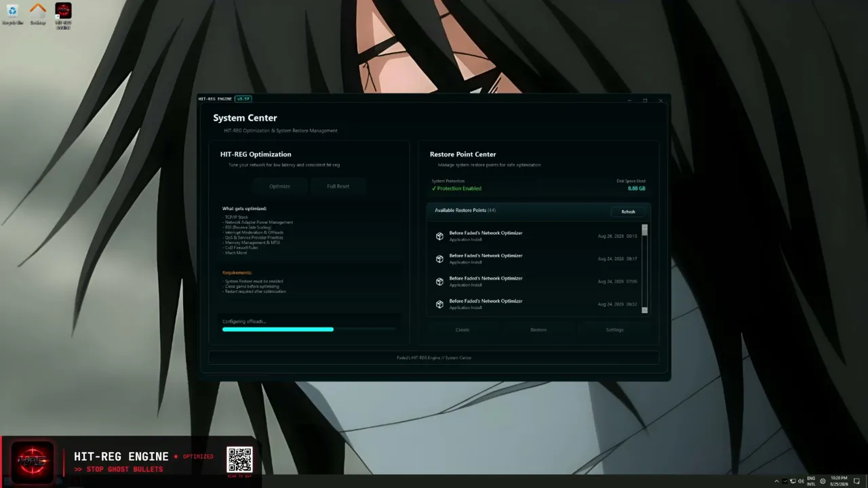Click the v3.17 version badge
868x488 pixels.
[x=243, y=99]
